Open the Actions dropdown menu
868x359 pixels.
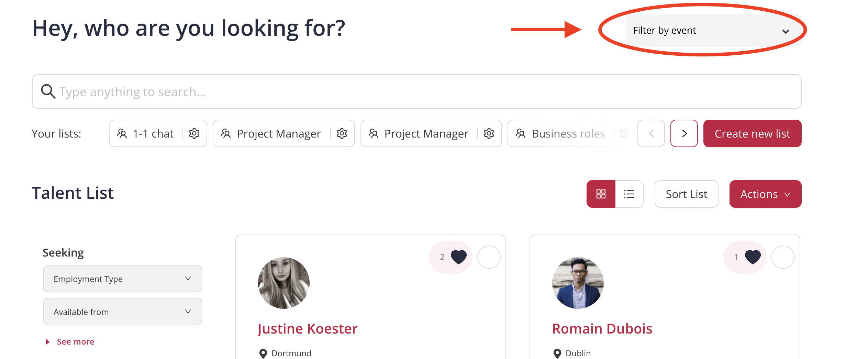(x=766, y=194)
